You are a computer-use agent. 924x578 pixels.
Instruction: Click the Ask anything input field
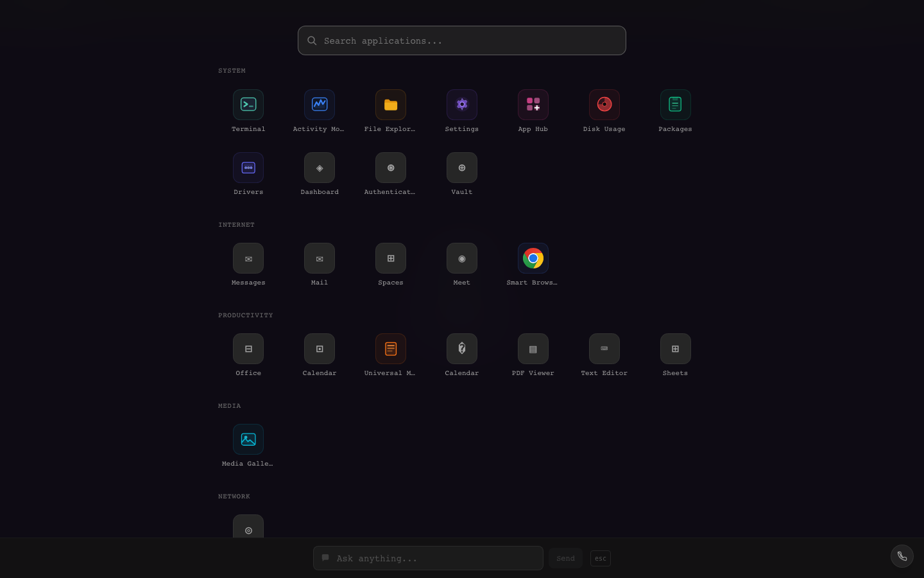(428, 558)
